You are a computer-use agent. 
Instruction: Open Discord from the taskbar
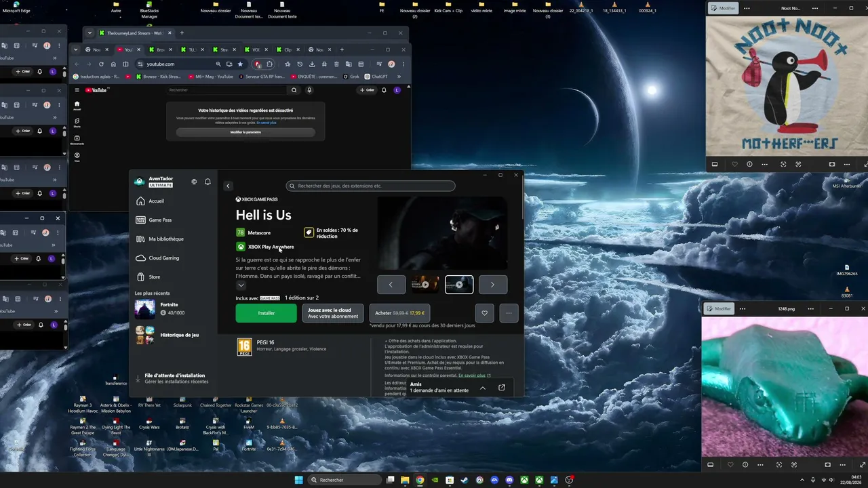(x=509, y=480)
